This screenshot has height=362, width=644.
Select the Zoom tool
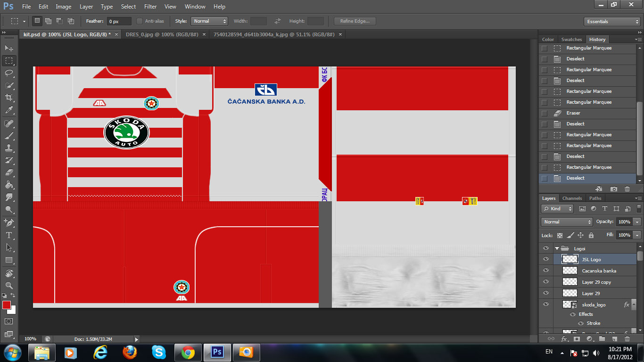pos(9,286)
